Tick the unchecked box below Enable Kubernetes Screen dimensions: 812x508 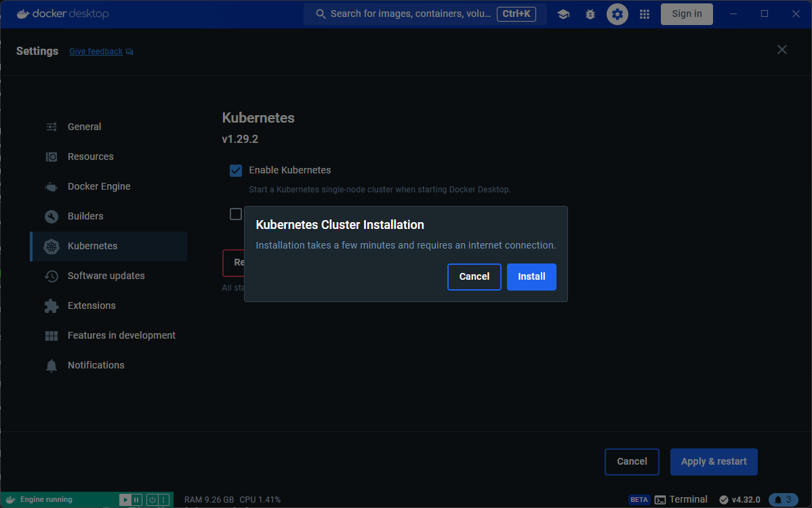click(236, 214)
